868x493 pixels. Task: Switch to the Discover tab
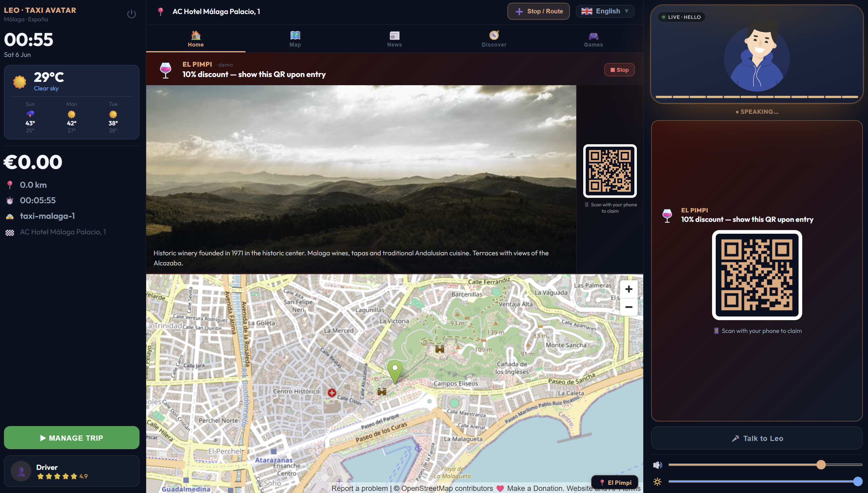click(494, 39)
